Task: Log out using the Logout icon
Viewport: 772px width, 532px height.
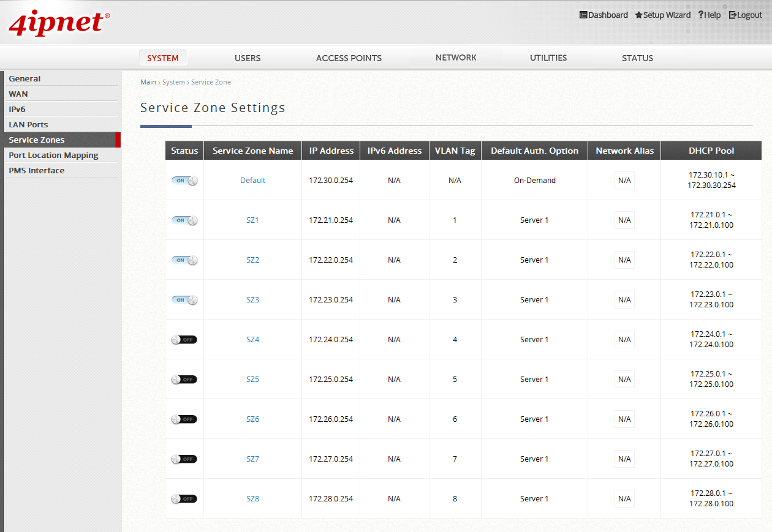Action: tap(732, 15)
